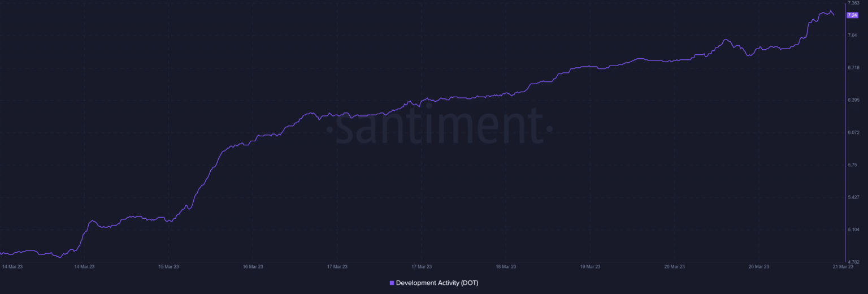
Task: Click the 6.395 y-axis value label
Action: click(853, 100)
